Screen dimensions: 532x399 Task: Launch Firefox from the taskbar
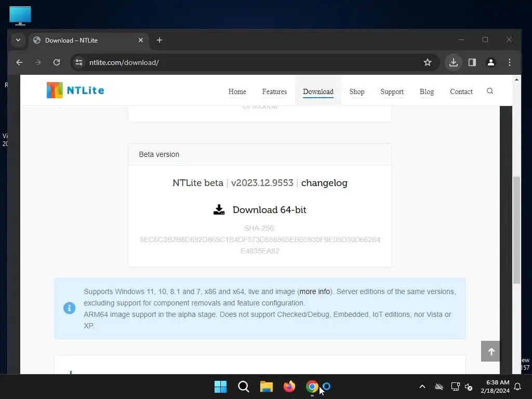289,387
